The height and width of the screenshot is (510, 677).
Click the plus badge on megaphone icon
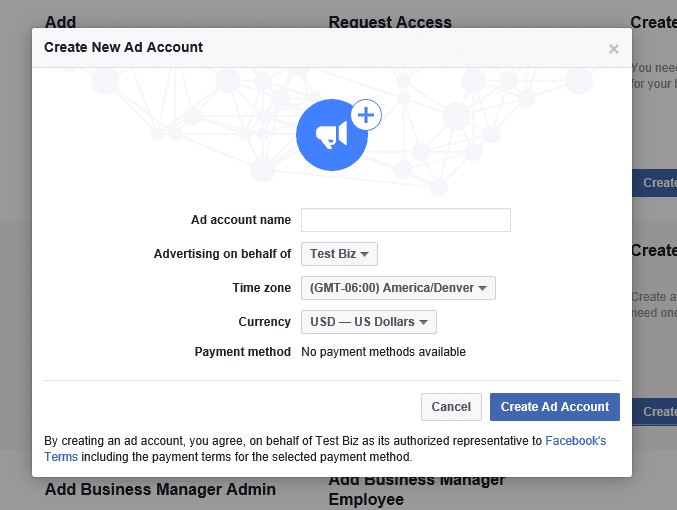(366, 116)
